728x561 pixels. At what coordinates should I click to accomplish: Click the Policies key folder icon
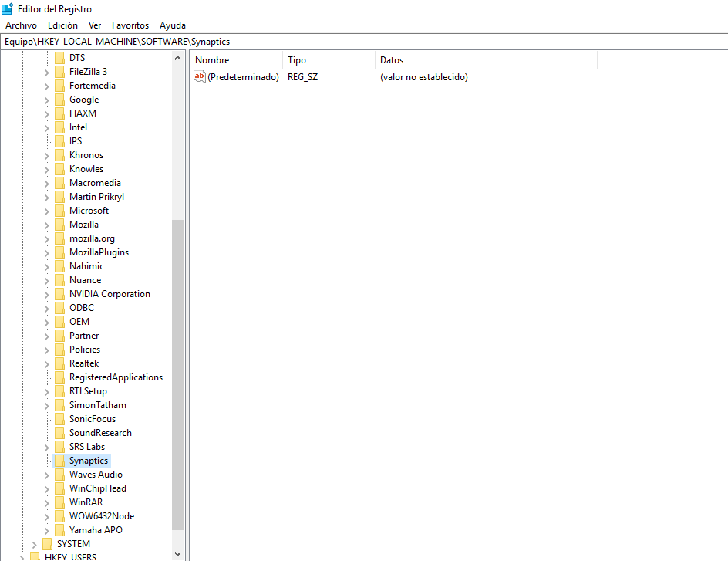59,350
